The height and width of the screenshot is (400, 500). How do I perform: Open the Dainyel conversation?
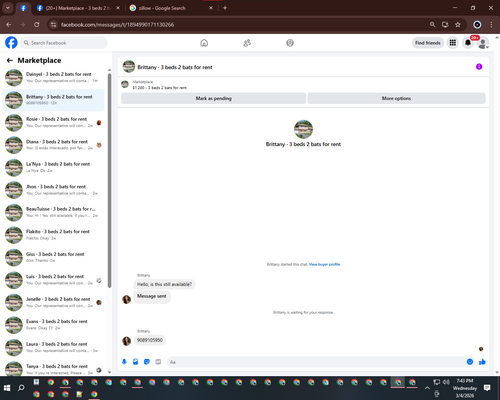pos(53,77)
